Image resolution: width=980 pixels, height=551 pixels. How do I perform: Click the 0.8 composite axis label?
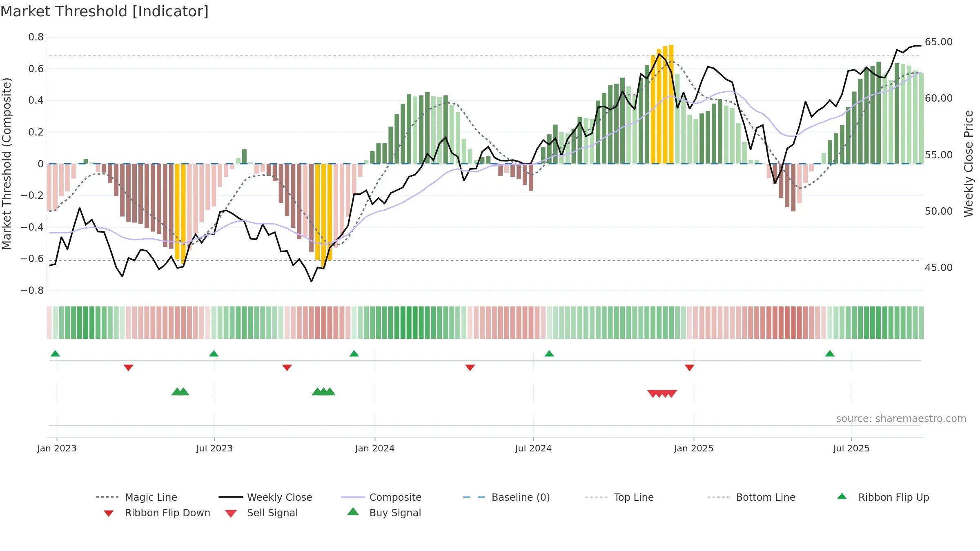[36, 37]
